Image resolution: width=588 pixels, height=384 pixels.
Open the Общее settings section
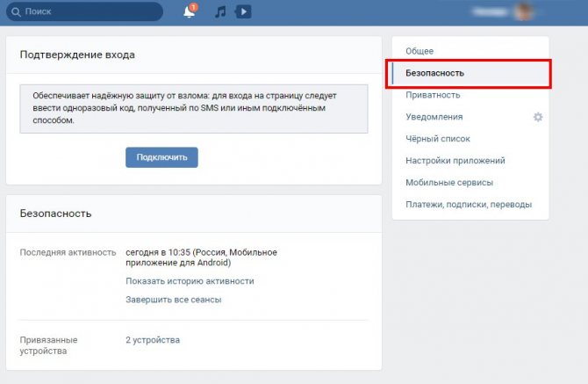(x=419, y=51)
